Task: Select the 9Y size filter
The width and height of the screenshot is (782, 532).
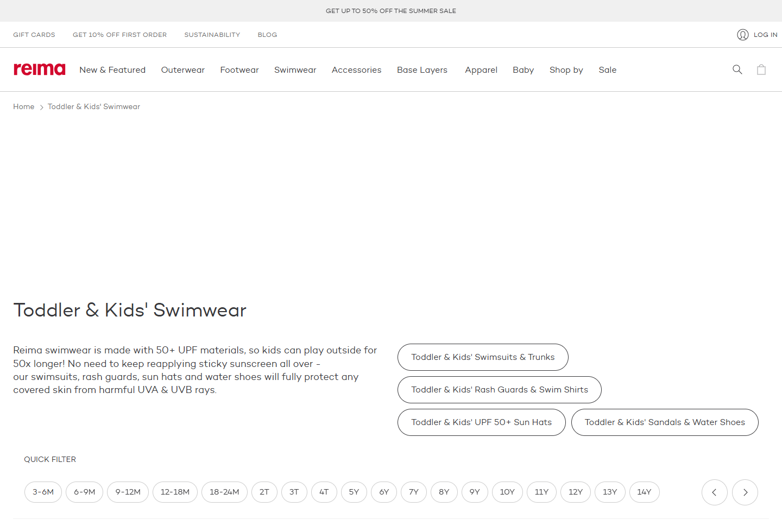Action: click(x=475, y=492)
